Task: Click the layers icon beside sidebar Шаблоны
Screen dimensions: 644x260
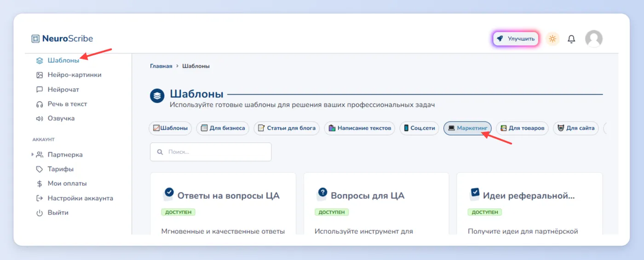Action: pos(40,60)
